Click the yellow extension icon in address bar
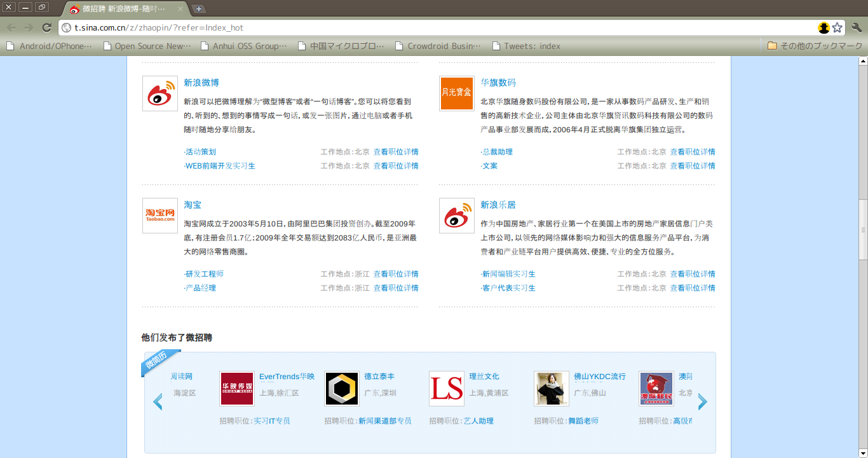The width and height of the screenshot is (868, 458). pos(824,27)
